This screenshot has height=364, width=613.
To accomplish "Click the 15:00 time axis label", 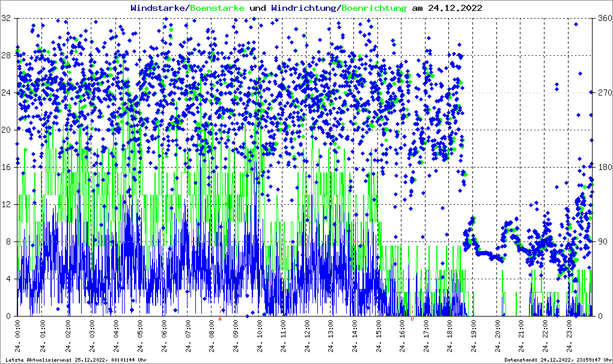I will 379,336.
